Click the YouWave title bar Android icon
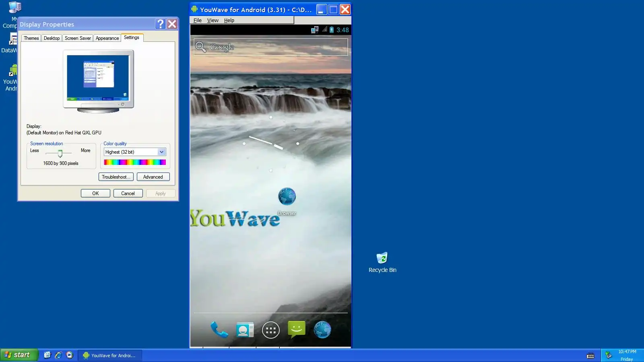644x362 pixels. tap(194, 9)
